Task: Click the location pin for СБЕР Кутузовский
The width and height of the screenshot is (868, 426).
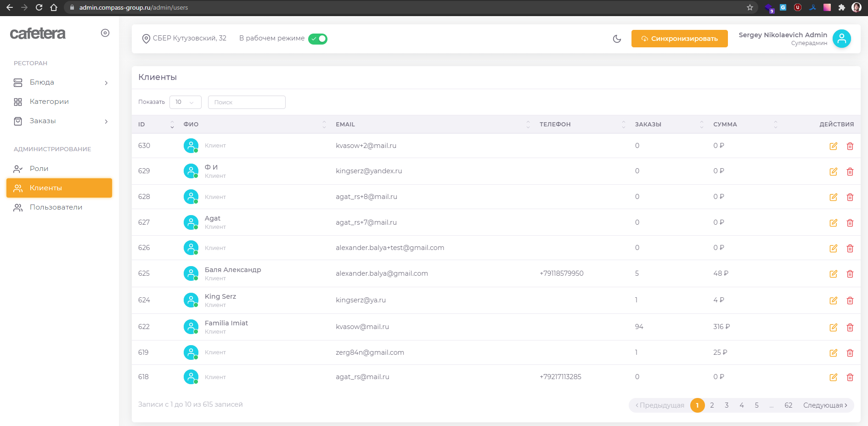Action: 146,39
